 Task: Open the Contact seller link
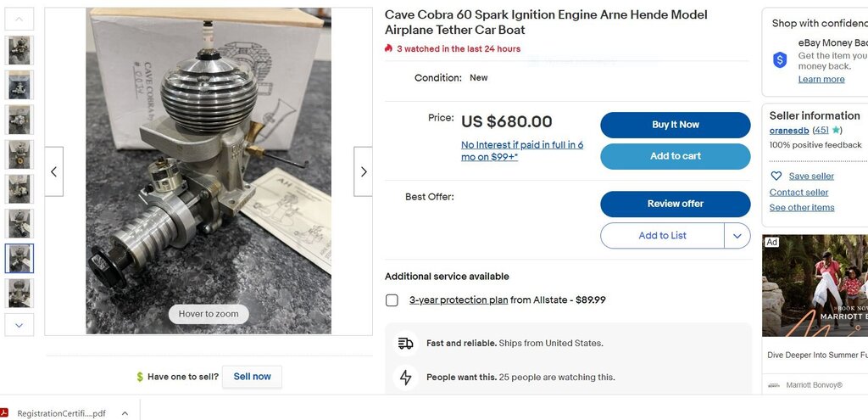798,193
